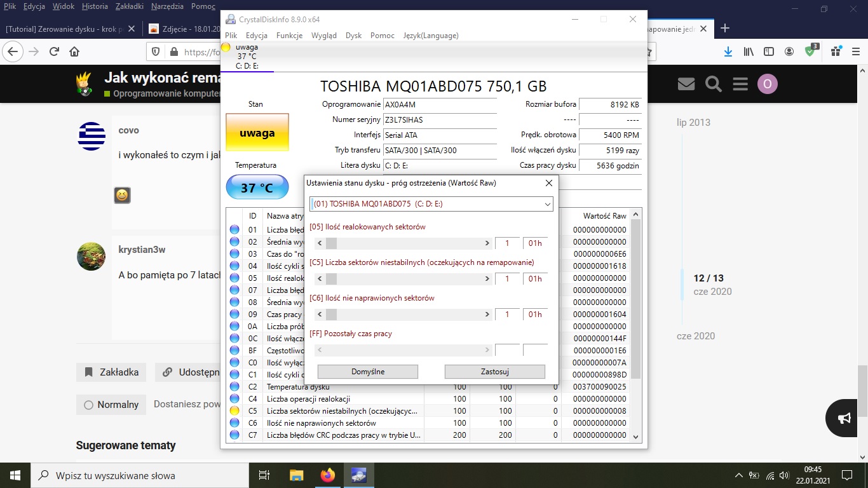Click the yellow status icon of C5 row

click(x=234, y=411)
